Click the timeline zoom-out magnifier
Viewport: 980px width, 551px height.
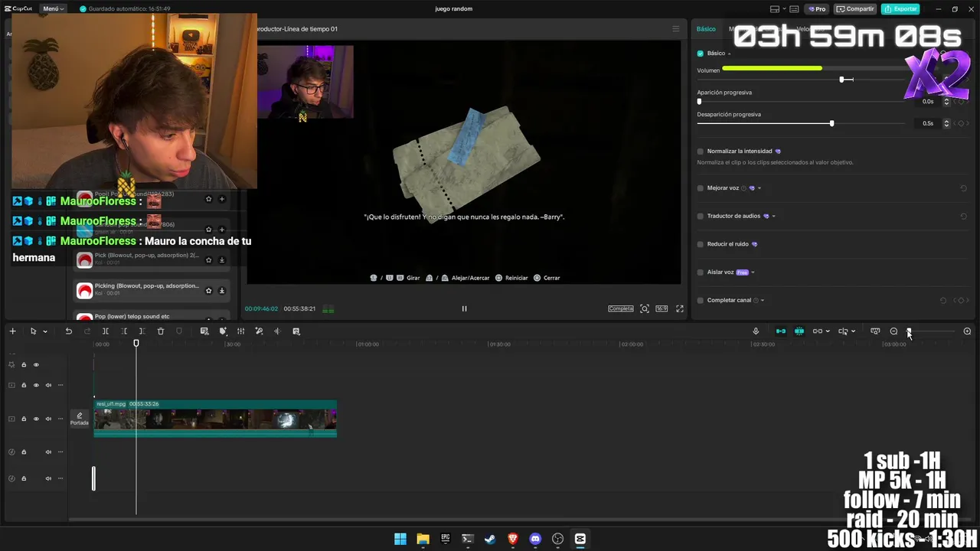[x=893, y=331]
